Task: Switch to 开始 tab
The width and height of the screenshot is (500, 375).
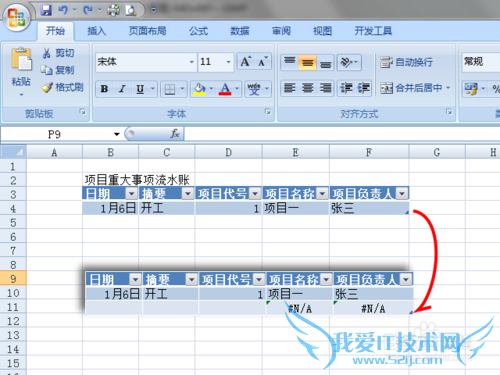Action: pyautogui.click(x=55, y=31)
